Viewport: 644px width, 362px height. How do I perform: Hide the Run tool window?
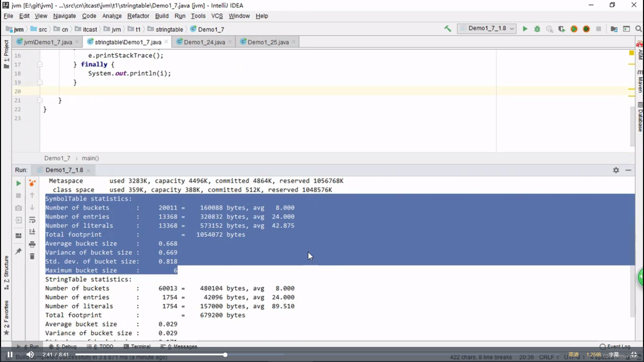click(x=628, y=170)
